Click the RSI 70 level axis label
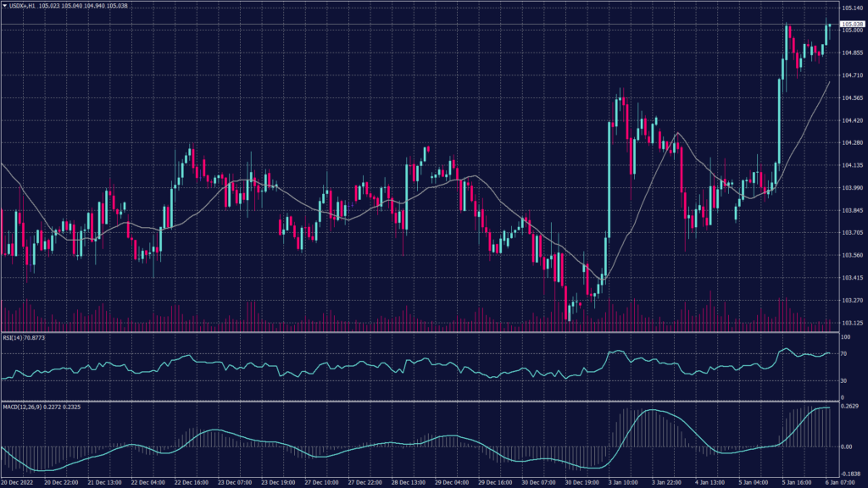 (x=844, y=353)
